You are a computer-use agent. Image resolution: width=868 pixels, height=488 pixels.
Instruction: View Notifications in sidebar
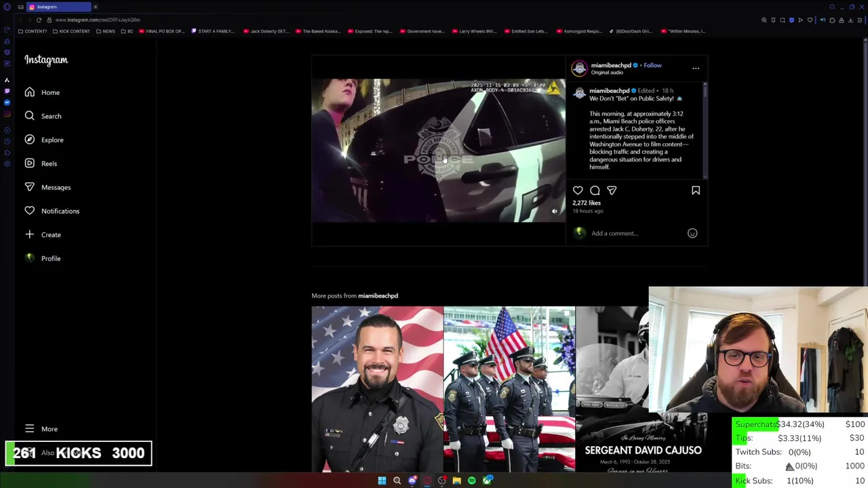[x=52, y=211]
